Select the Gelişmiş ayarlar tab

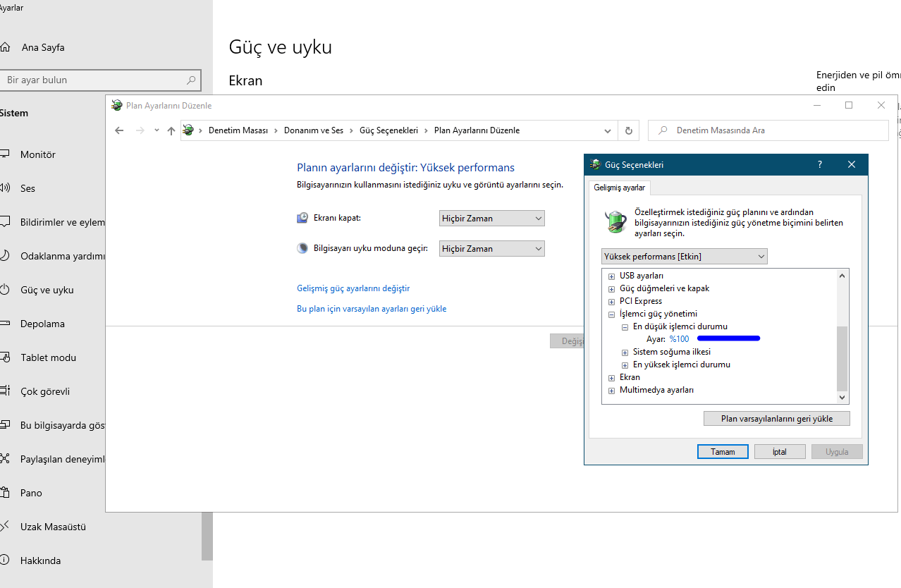[620, 188]
